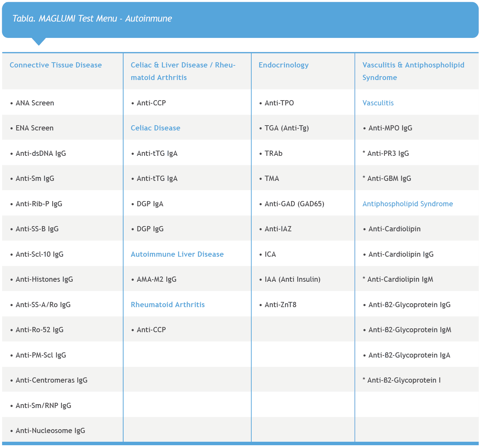
Task: Click the blue Vasculitis subheading
Action: coord(378,103)
